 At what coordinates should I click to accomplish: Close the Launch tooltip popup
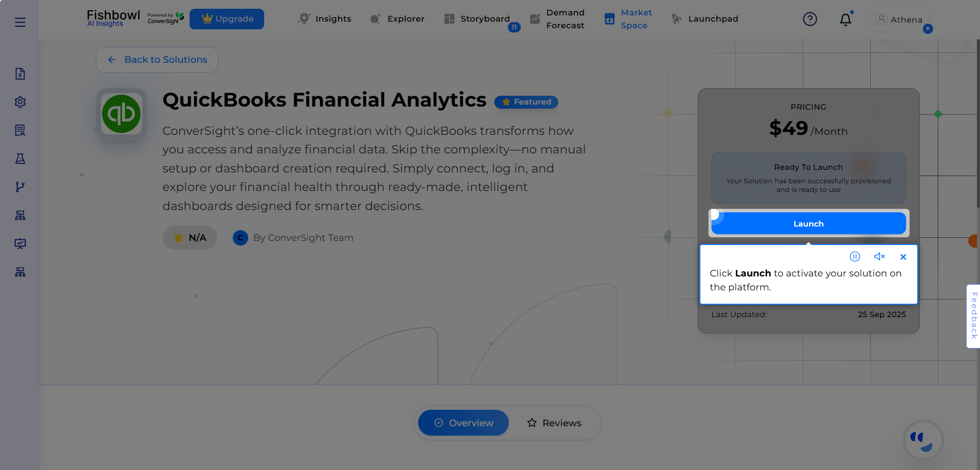(903, 257)
